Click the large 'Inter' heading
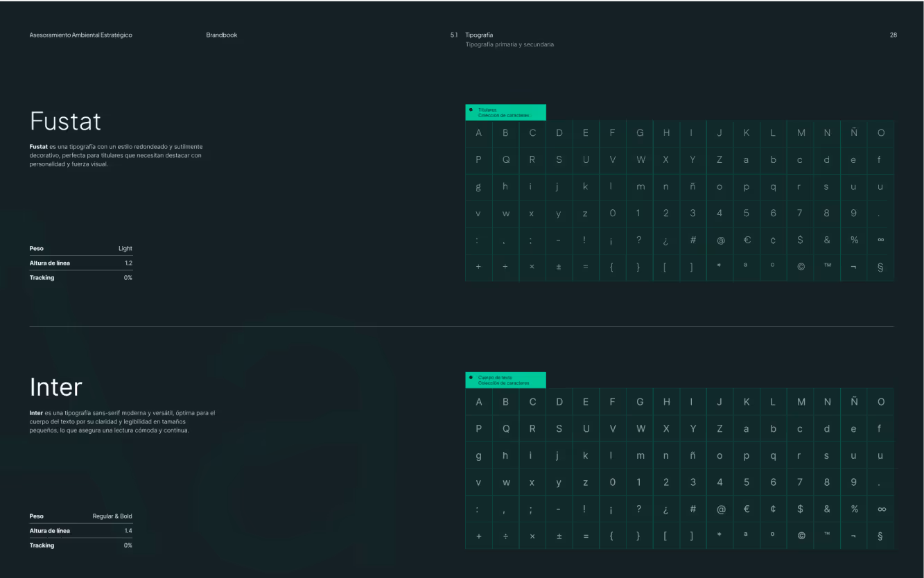This screenshot has height=578, width=924. (x=55, y=387)
